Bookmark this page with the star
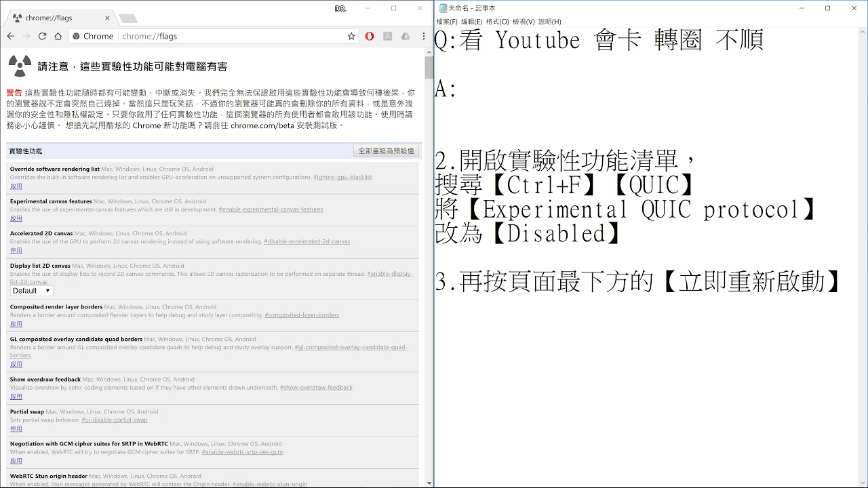This screenshot has height=488, width=868. (351, 36)
